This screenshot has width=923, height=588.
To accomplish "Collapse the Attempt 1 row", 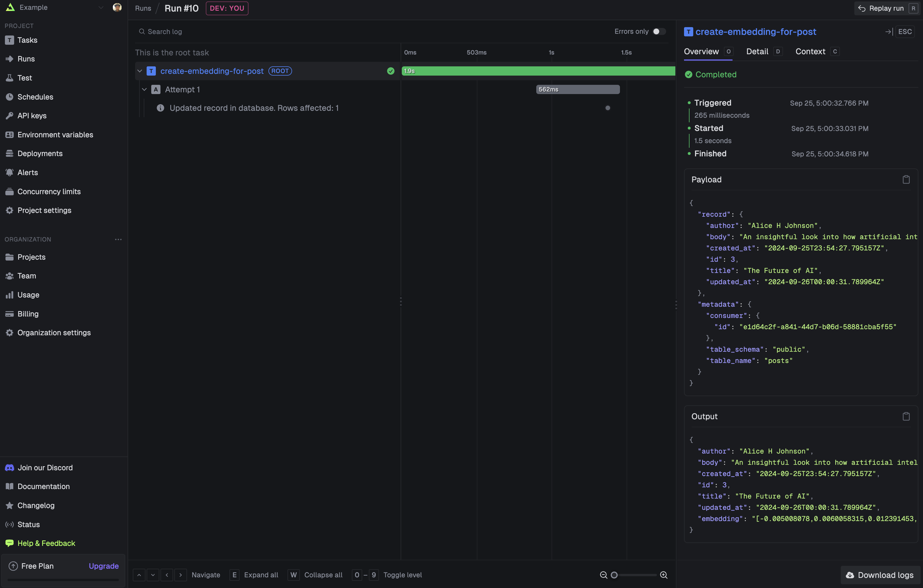I will coord(145,90).
